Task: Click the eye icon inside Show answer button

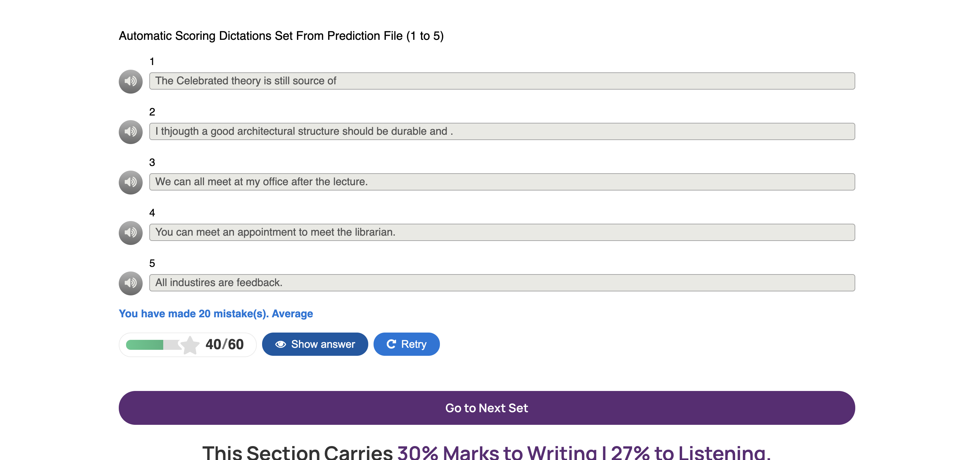Action: coord(280,344)
